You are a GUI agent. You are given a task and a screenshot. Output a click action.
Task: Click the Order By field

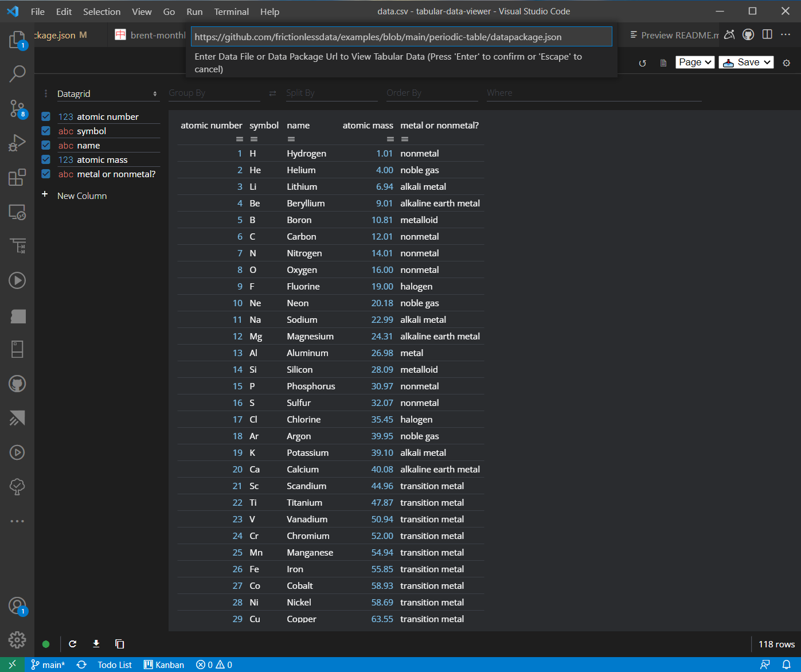(432, 93)
